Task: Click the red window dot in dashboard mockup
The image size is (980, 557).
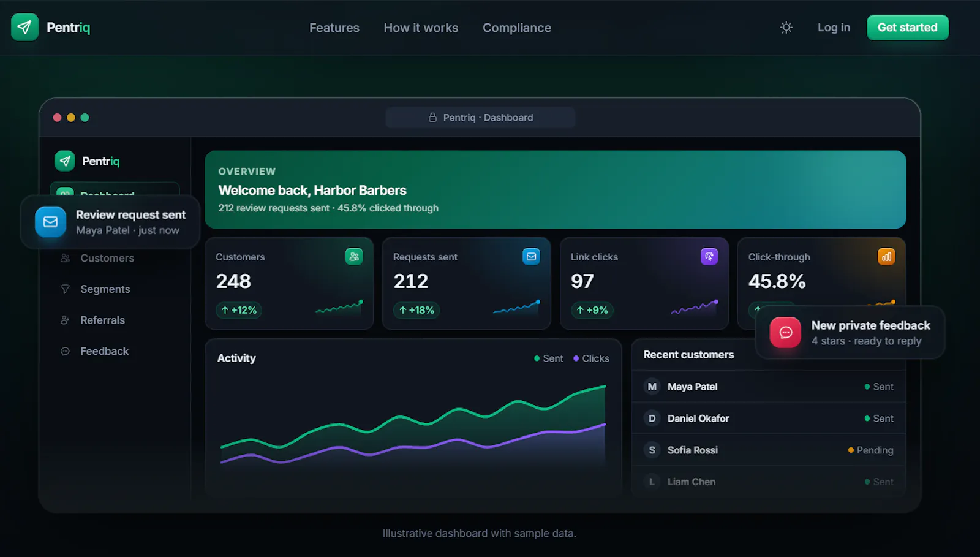Action: pos(57,118)
